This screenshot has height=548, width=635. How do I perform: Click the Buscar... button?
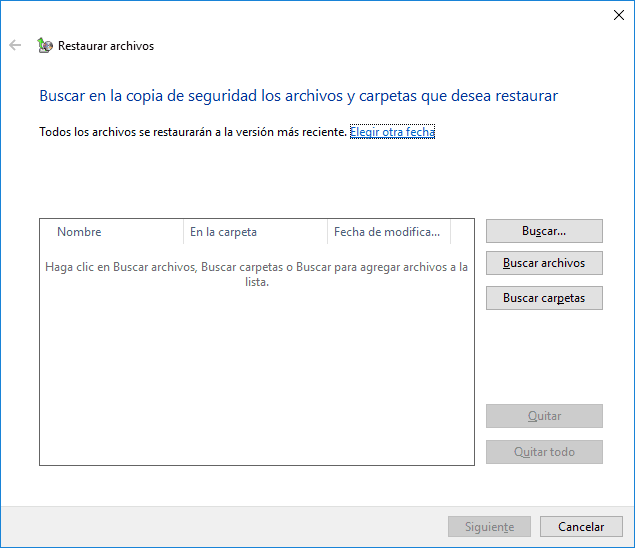pos(544,231)
